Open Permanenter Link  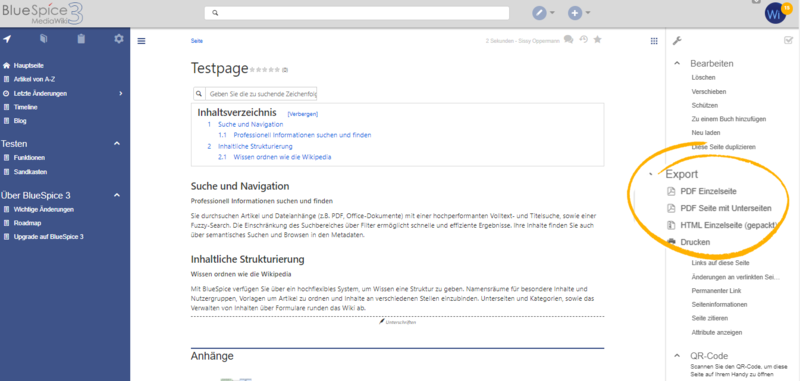coord(716,291)
